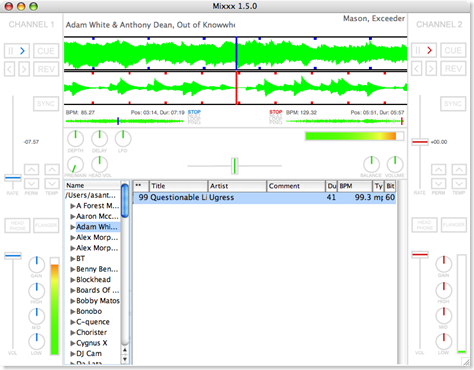Expand the A Forest M... folder

click(x=72, y=206)
